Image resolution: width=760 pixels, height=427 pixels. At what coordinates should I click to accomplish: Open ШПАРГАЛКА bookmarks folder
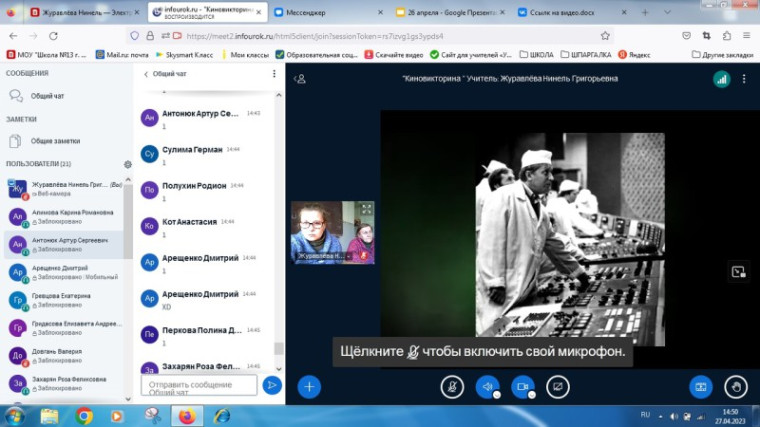coord(586,55)
